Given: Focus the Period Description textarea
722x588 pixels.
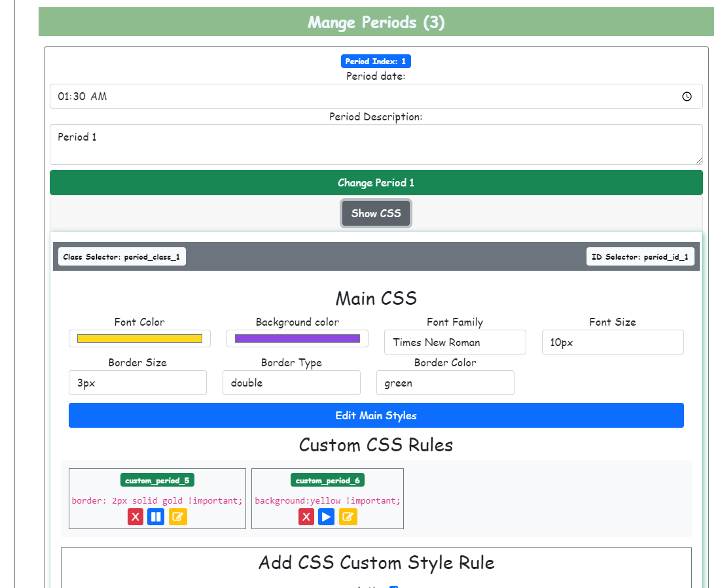Looking at the screenshot, I should pos(376,145).
